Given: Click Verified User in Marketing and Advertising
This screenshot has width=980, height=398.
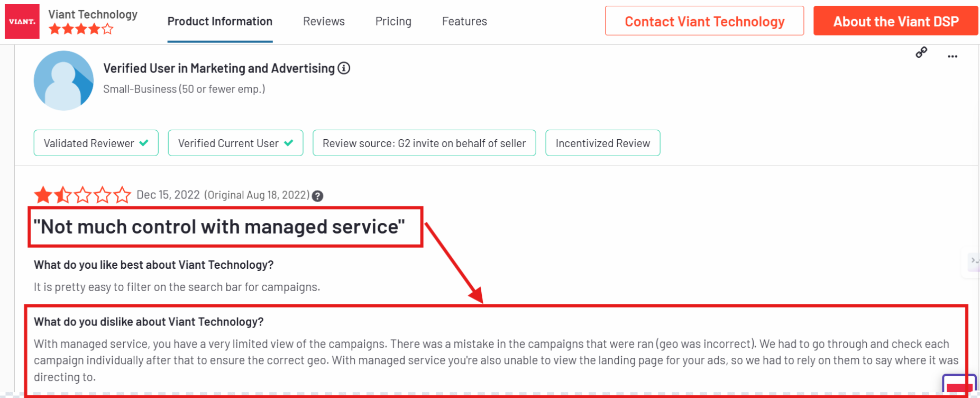Looking at the screenshot, I should click(219, 68).
